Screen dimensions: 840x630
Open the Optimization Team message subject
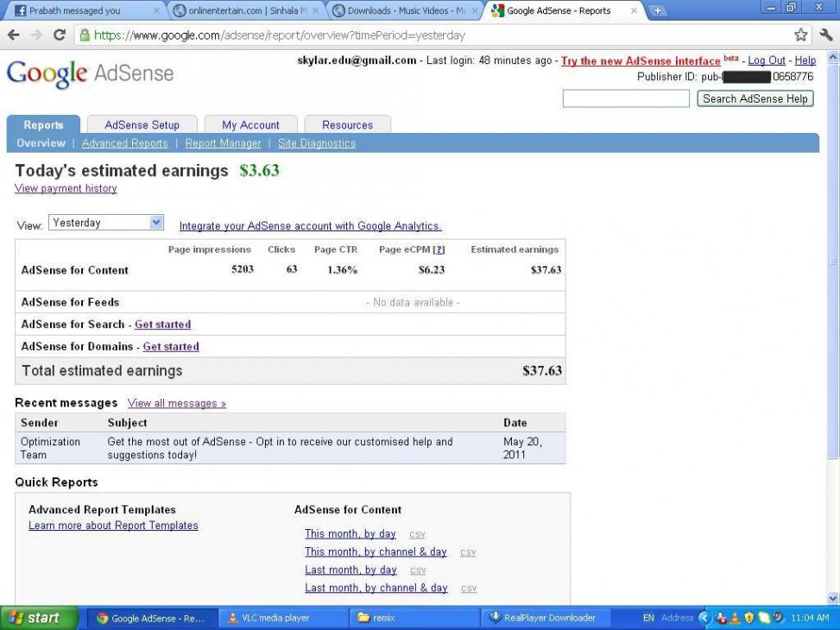pyautogui.click(x=280, y=449)
